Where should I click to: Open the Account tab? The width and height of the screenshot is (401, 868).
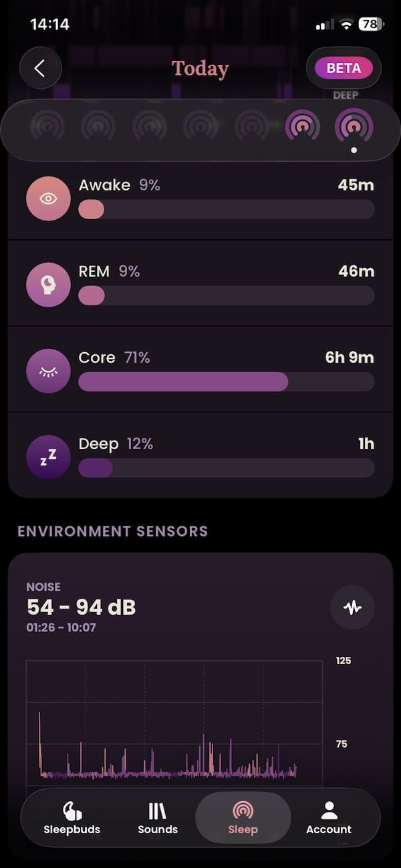coord(328,819)
